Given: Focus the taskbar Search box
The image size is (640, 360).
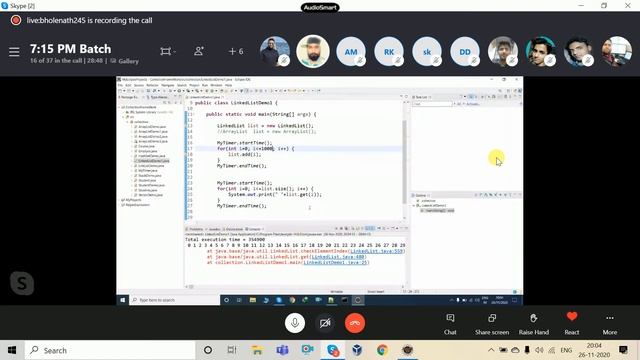Looking at the screenshot, I should (x=110, y=350).
